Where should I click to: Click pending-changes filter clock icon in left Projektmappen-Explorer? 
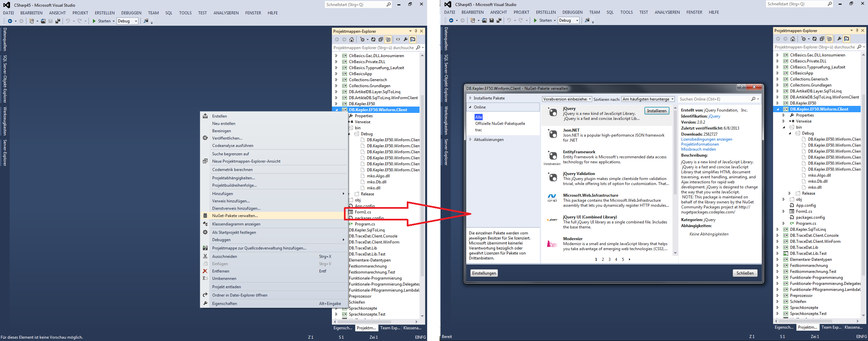363,39
